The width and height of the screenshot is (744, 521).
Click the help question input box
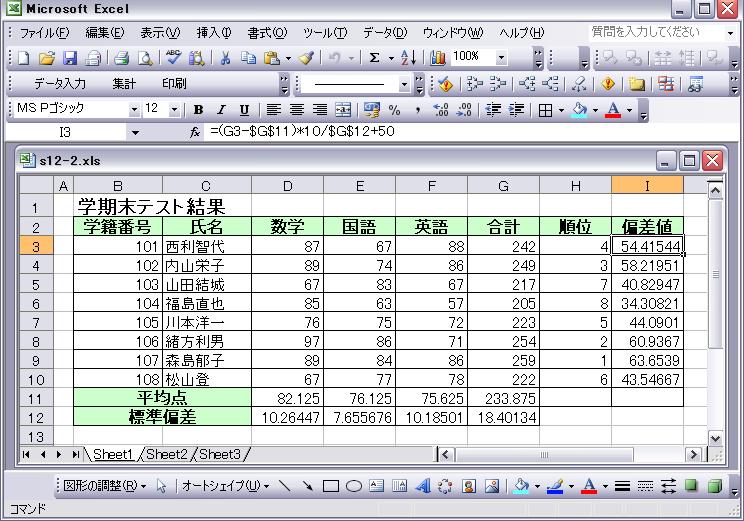point(657,32)
